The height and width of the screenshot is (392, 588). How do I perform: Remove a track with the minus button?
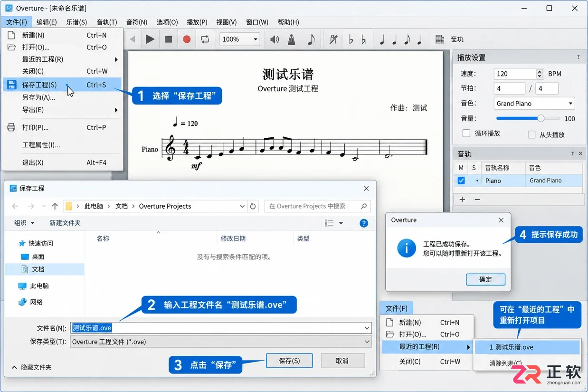477,200
